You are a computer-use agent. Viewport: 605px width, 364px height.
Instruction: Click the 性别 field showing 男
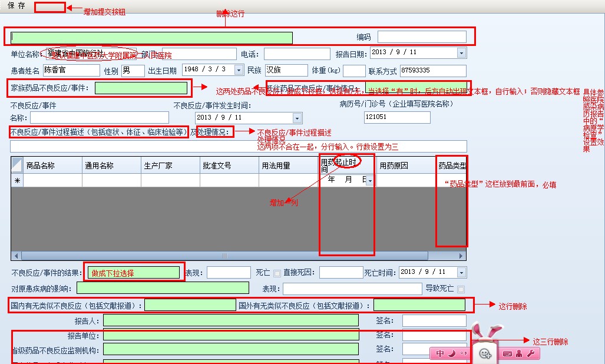[x=133, y=71]
